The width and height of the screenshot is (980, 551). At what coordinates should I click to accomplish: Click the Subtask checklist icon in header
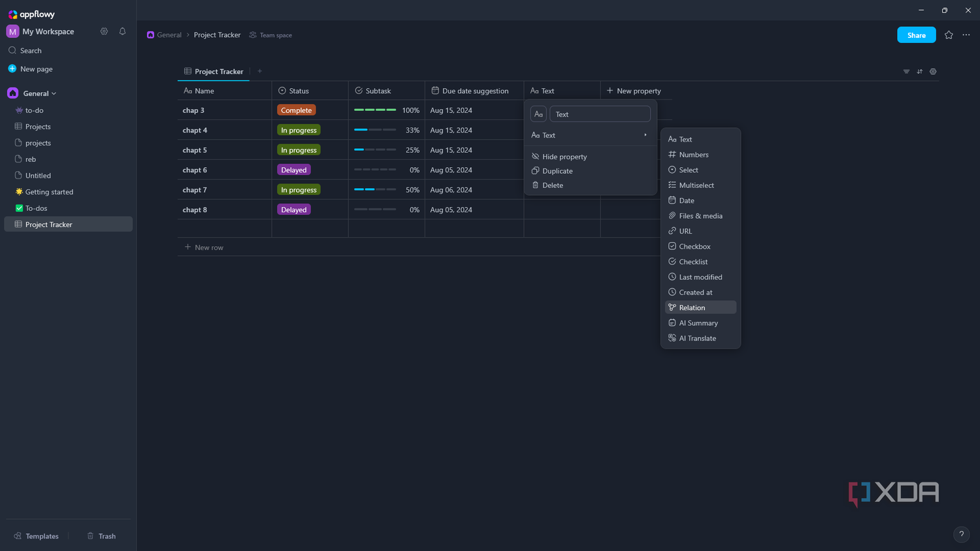(x=359, y=91)
